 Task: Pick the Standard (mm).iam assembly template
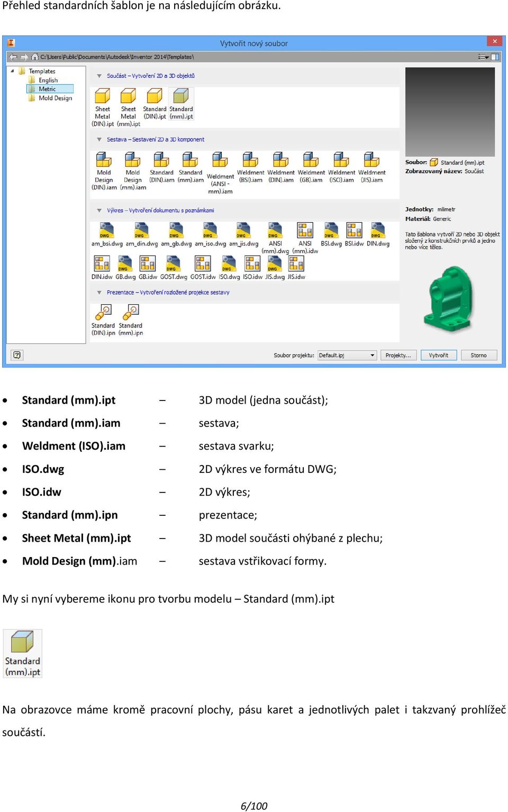click(190, 168)
